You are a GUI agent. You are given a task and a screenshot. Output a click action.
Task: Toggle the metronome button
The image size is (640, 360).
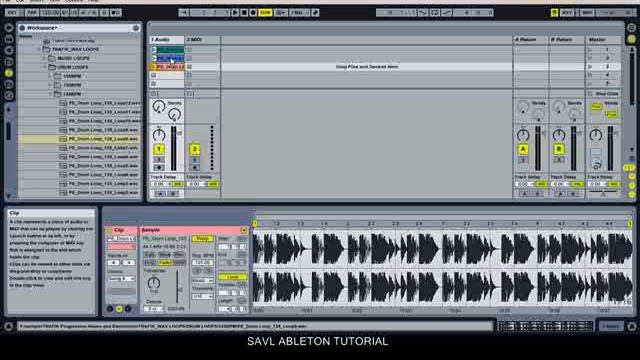(x=116, y=13)
